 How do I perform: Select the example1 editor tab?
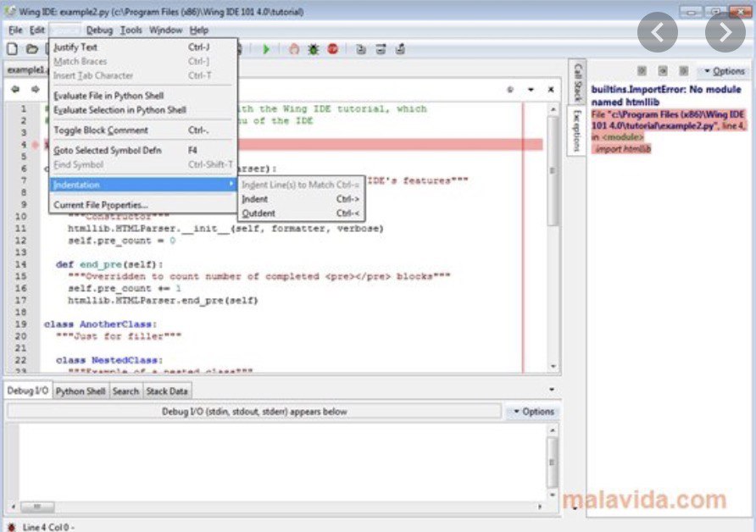26,69
